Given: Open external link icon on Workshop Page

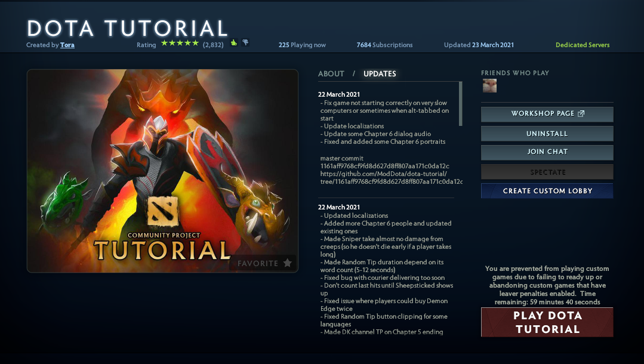Looking at the screenshot, I should pos(581,113).
